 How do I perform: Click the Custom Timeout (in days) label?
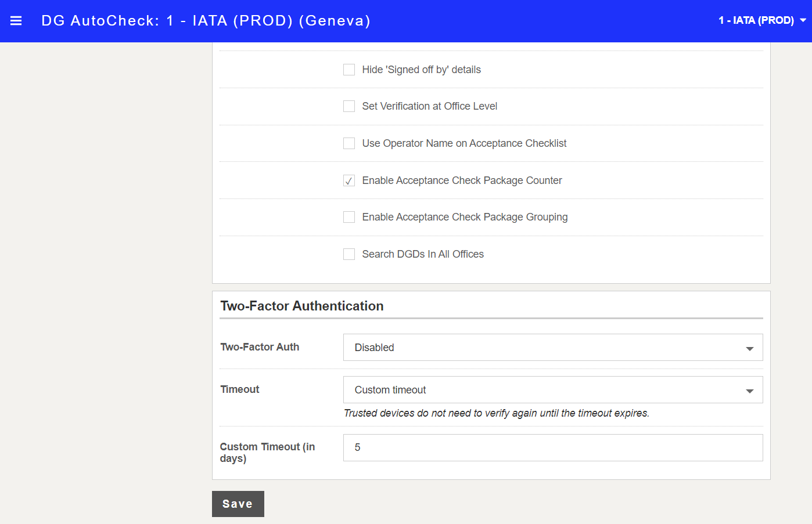(x=267, y=453)
